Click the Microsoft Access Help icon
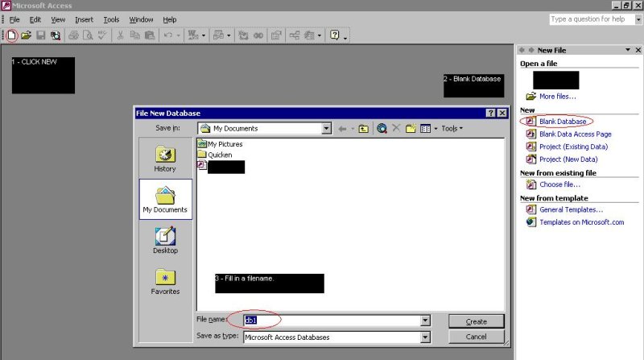Screen dimensions: 644x360 tap(335, 35)
